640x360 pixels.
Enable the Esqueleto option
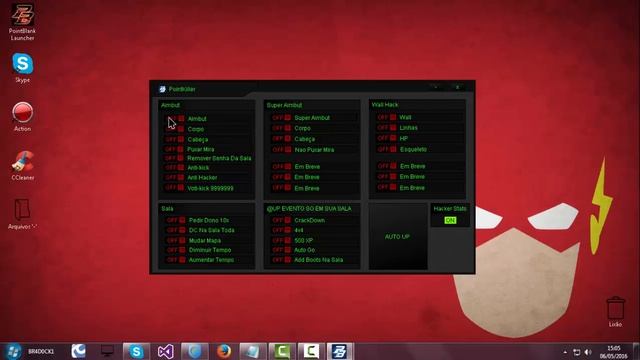pyautogui.click(x=387, y=149)
